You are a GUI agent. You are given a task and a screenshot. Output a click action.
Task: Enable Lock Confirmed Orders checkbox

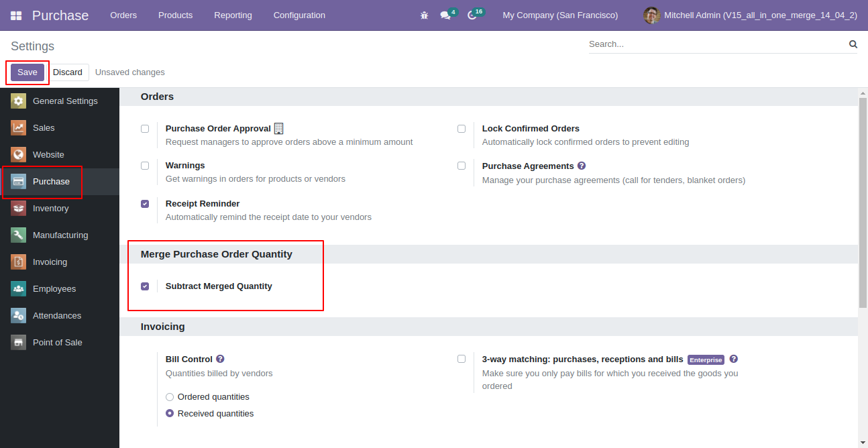point(462,129)
